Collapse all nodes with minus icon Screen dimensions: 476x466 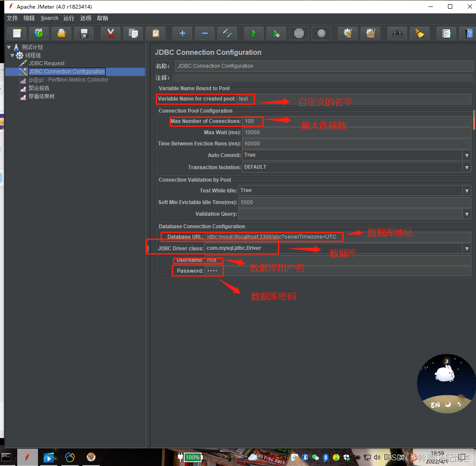[205, 33]
